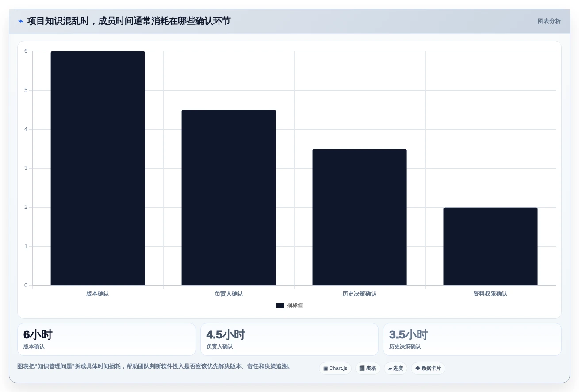Screen dimensions: 579x392
Task: Click the 数据卡片 tag chip
Action: tap(428, 369)
